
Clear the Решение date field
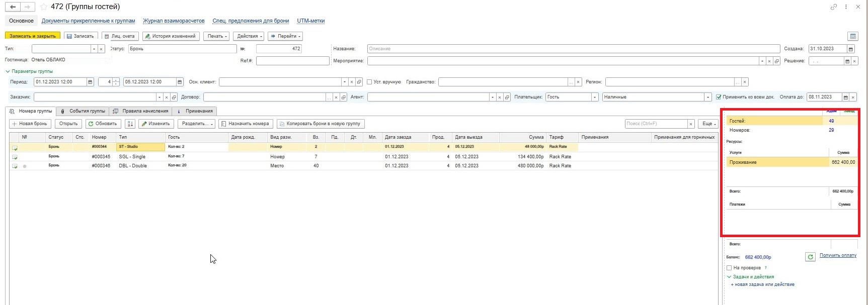coord(854,61)
